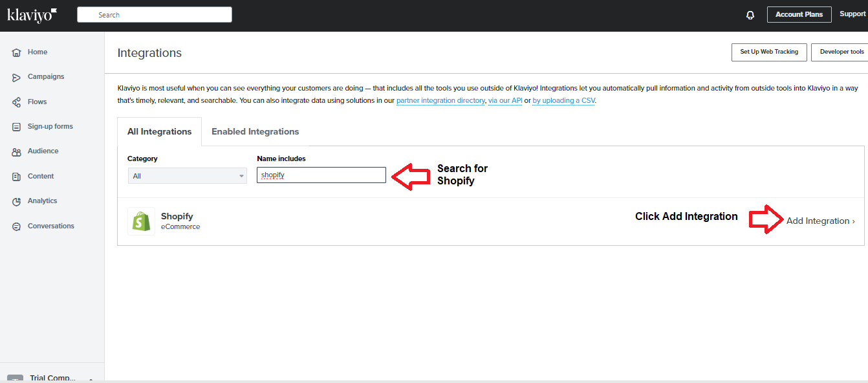The height and width of the screenshot is (383, 868).
Task: Open the partner integration directory link
Action: pos(440,100)
